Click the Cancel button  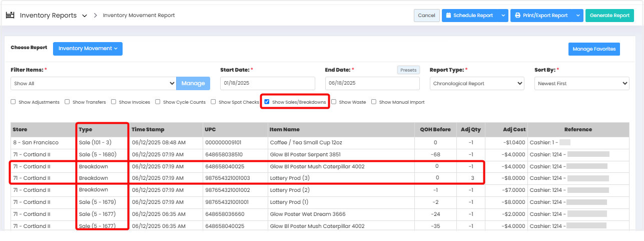point(426,16)
